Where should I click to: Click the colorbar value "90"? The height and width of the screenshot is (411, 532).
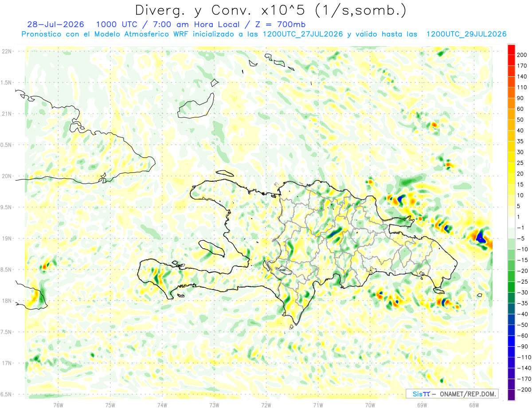click(x=520, y=98)
